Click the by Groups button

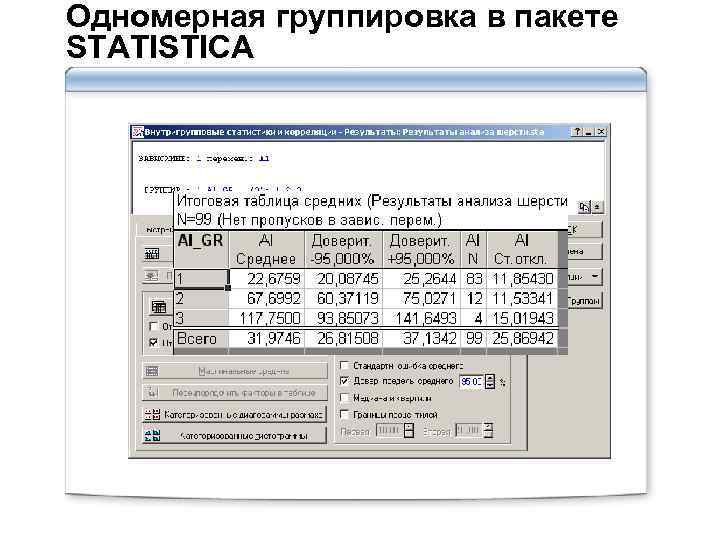tap(585, 301)
